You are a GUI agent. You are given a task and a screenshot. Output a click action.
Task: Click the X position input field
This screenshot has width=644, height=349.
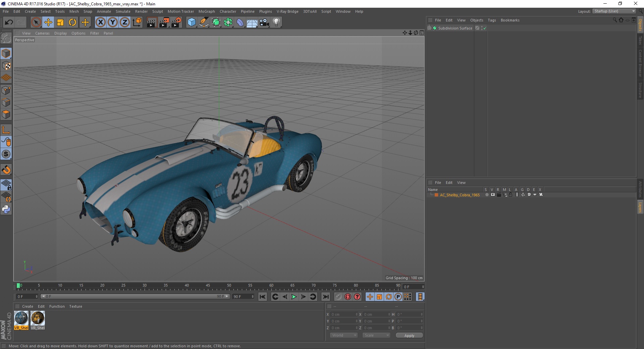pyautogui.click(x=344, y=314)
